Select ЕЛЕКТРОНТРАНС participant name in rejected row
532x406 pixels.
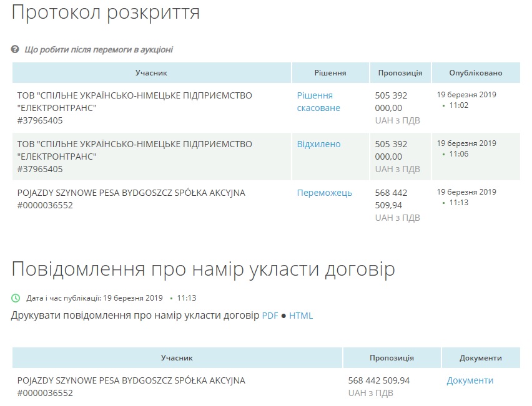click(135, 150)
